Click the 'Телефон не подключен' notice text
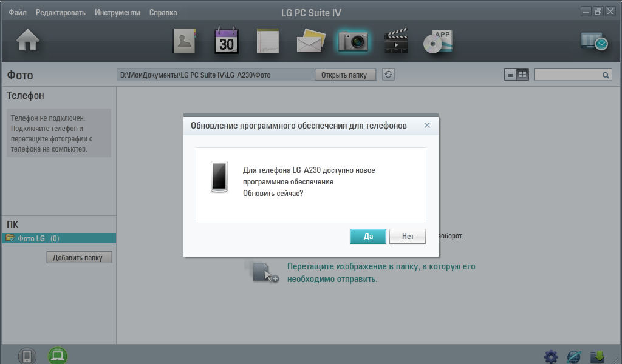The width and height of the screenshot is (622, 364). tap(52, 133)
